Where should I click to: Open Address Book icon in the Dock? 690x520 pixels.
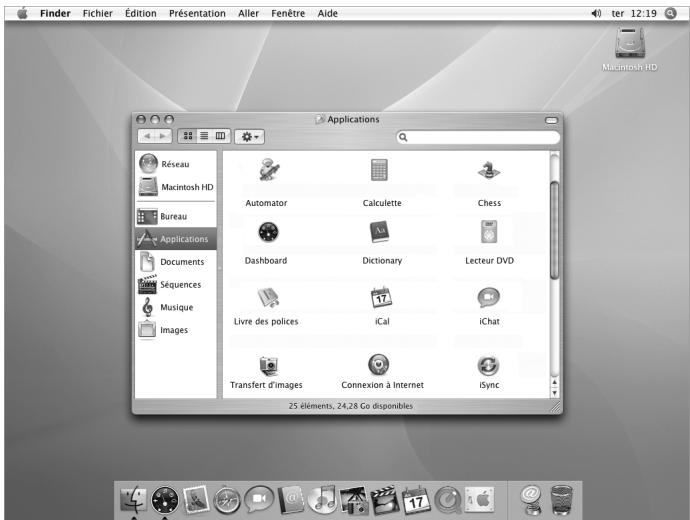291,500
